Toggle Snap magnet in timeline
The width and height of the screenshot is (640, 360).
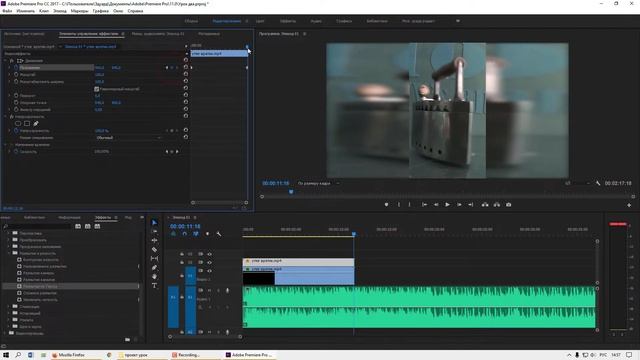(x=184, y=234)
